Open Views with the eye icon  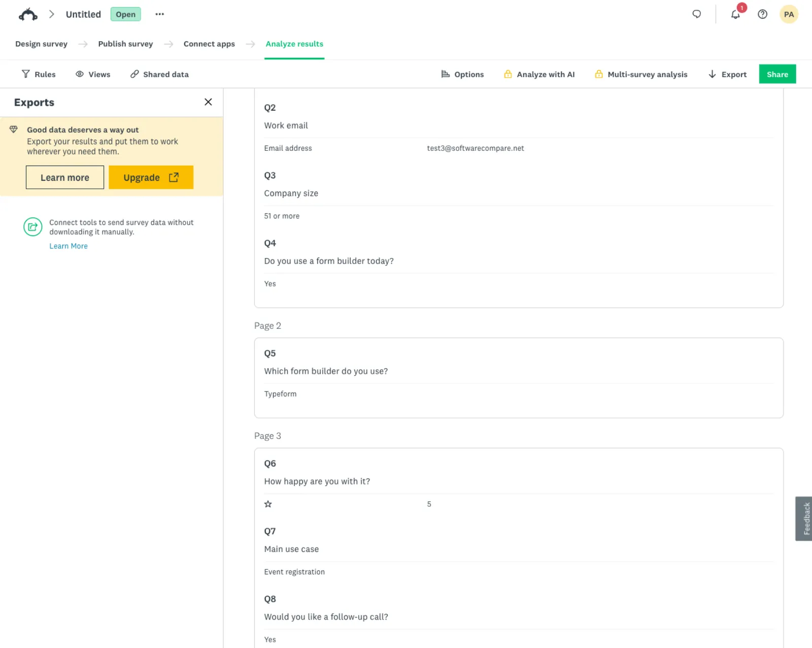(93, 74)
